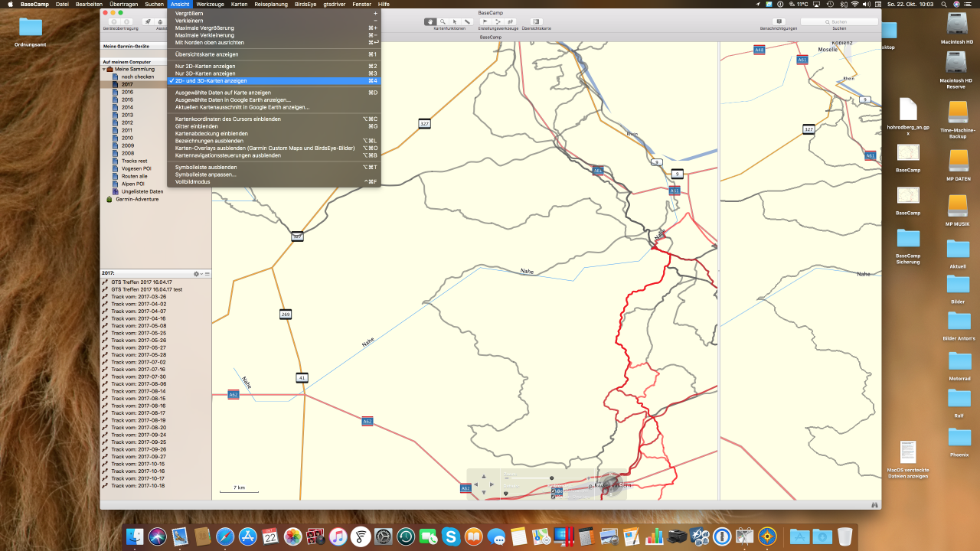Click the list view options icon beside gear
The width and height of the screenshot is (980, 551).
207,273
